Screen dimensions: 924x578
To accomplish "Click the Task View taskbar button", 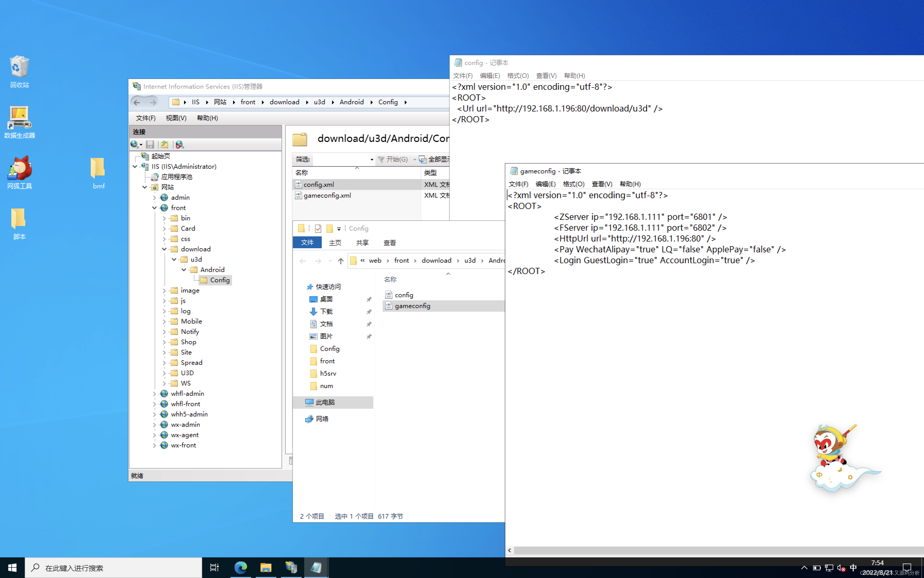I will pos(214,568).
